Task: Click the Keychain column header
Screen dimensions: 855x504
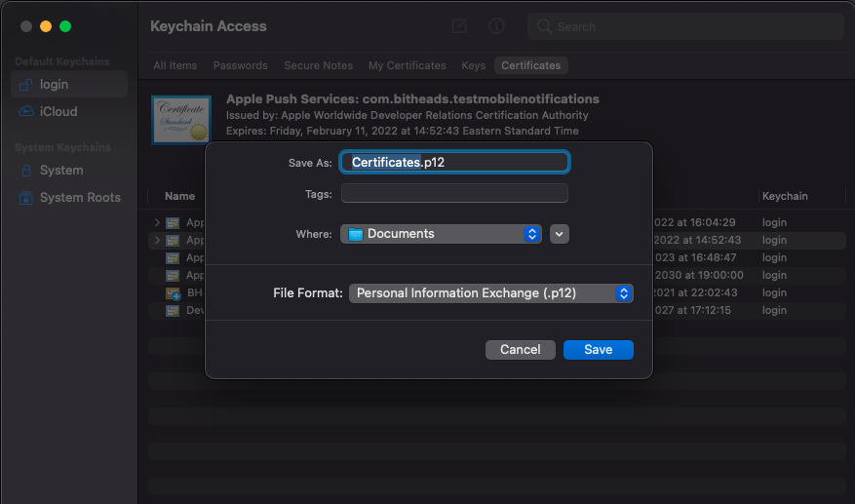Action: click(785, 196)
